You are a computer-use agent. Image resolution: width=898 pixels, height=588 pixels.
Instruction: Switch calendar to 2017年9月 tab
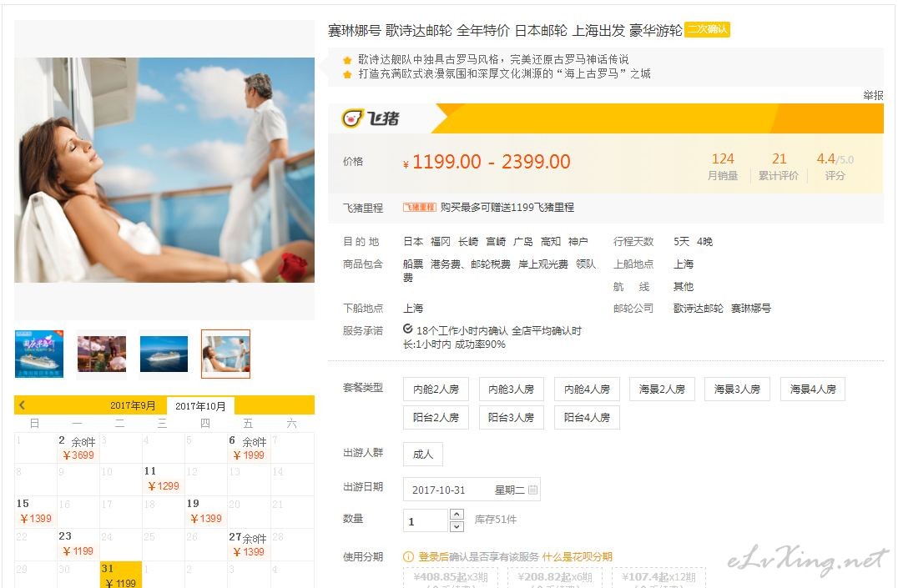[133, 405]
